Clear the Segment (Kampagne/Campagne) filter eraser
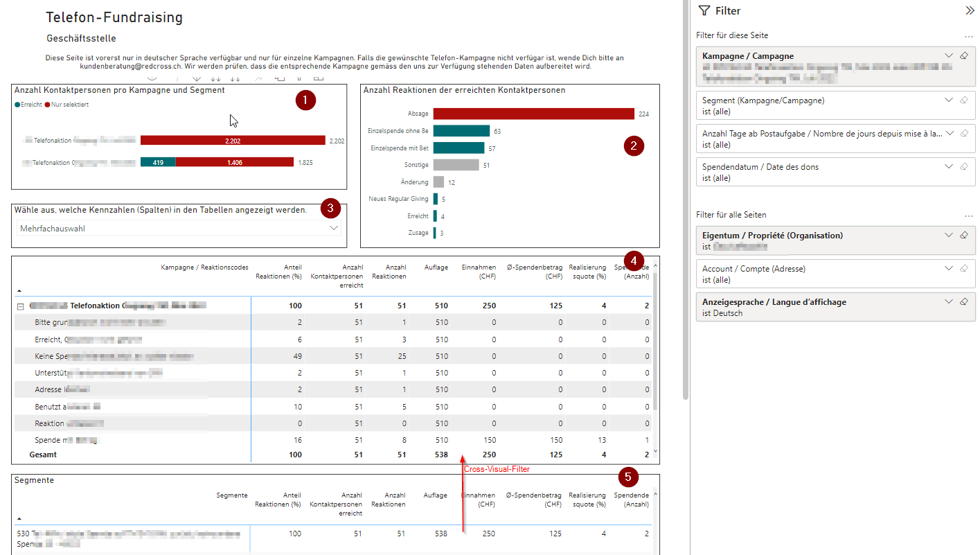This screenshot has height=555, width=980. click(x=963, y=100)
